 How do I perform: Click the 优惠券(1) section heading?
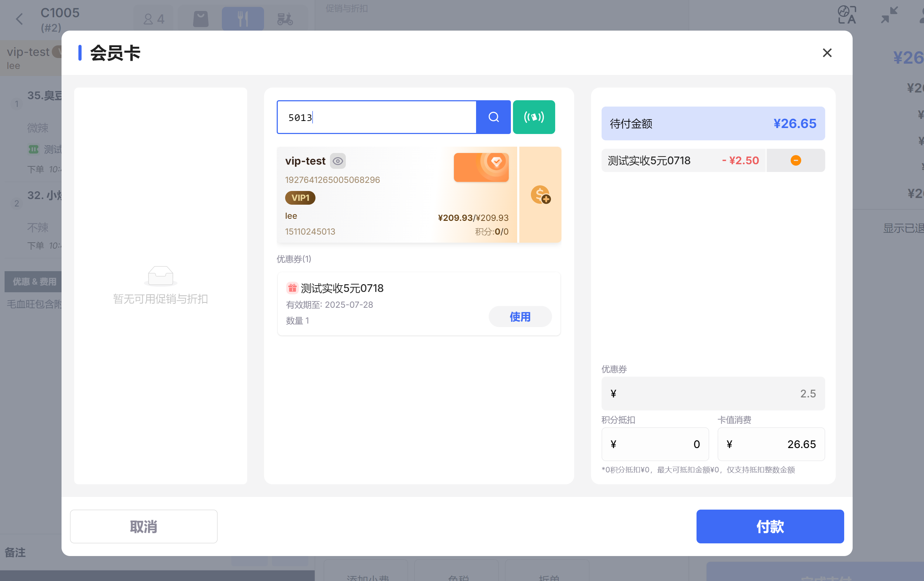[x=294, y=259]
